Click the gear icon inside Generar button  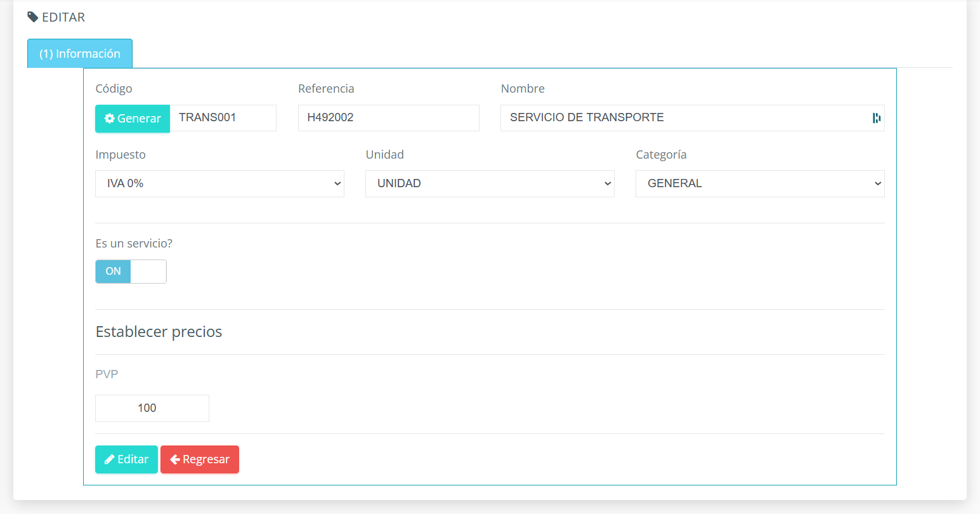point(110,118)
